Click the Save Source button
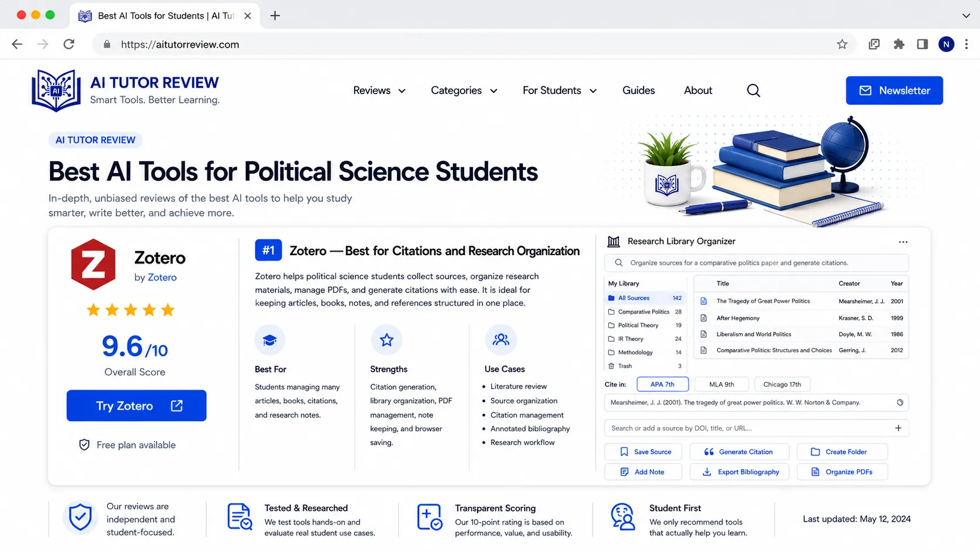The image size is (980, 552). point(644,452)
